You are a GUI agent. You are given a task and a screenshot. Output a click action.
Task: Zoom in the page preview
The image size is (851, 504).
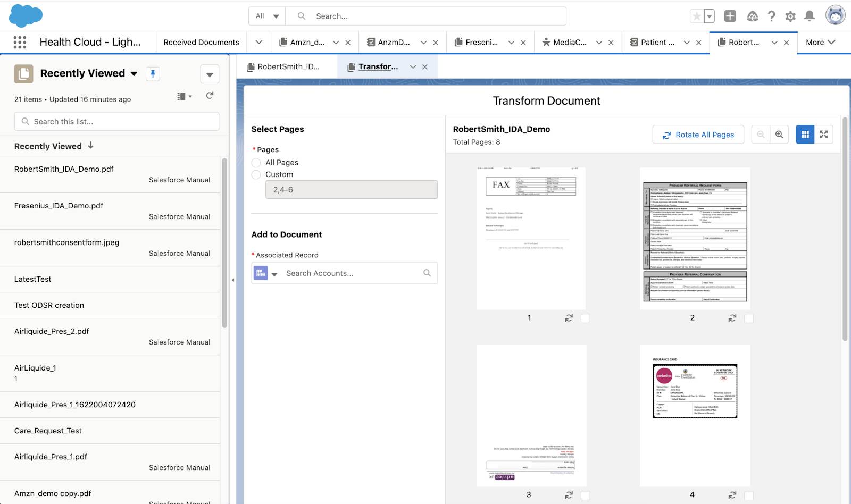pos(779,135)
